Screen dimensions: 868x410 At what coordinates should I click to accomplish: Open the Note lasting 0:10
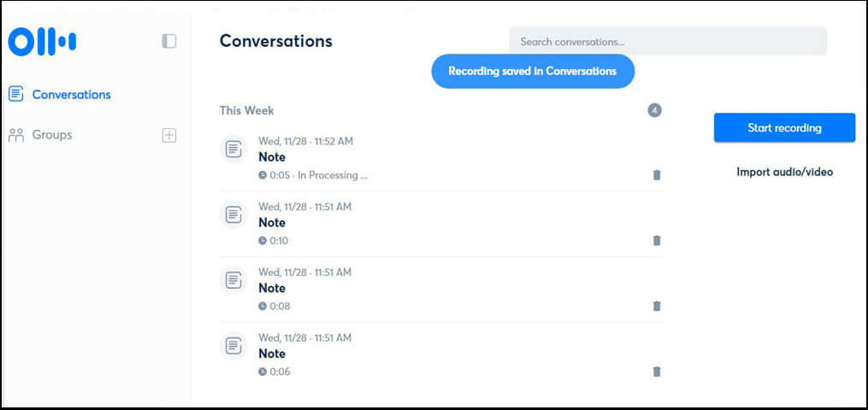[x=272, y=223]
